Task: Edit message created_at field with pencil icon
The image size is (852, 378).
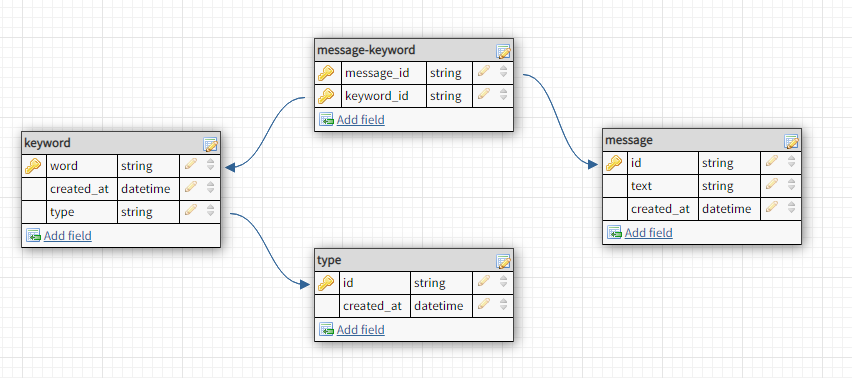Action: pos(772,207)
